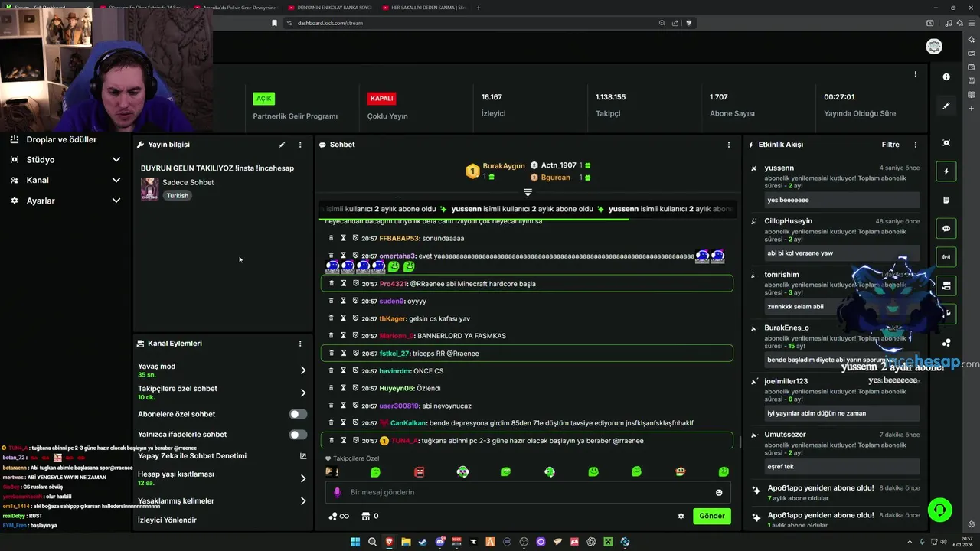
Task: Click the lightning bolt icon in right sidebar
Action: pos(946,171)
